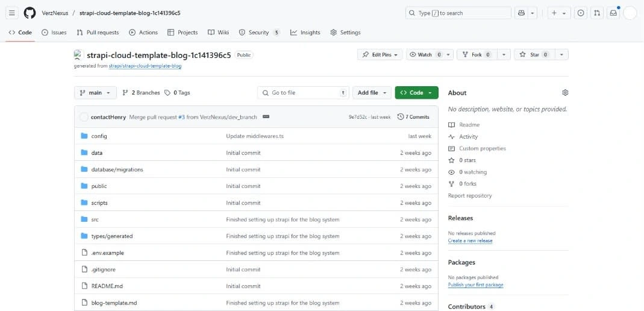Open the Fork options dropdown arrow

tap(504, 55)
